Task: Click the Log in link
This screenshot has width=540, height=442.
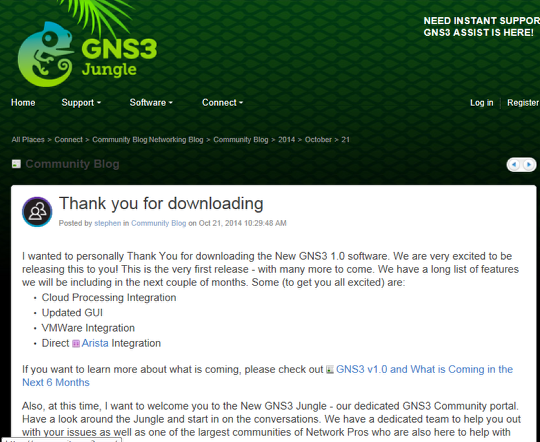Action: click(x=481, y=103)
